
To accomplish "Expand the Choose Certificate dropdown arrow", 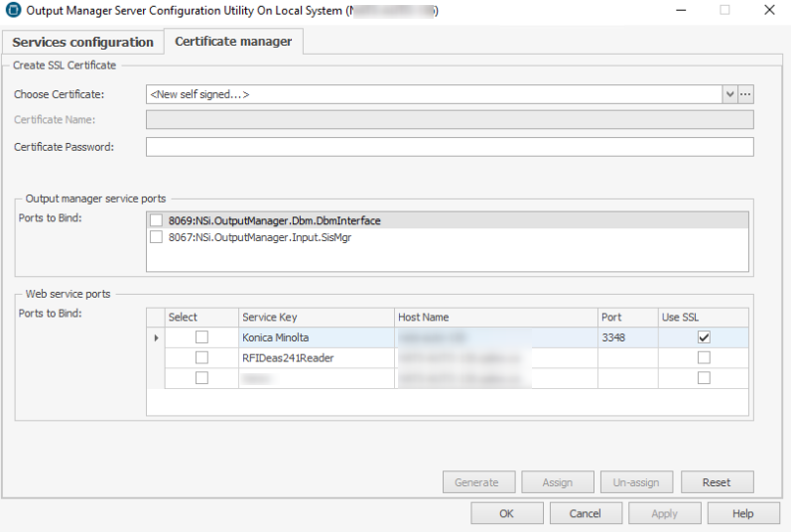I will click(x=730, y=94).
